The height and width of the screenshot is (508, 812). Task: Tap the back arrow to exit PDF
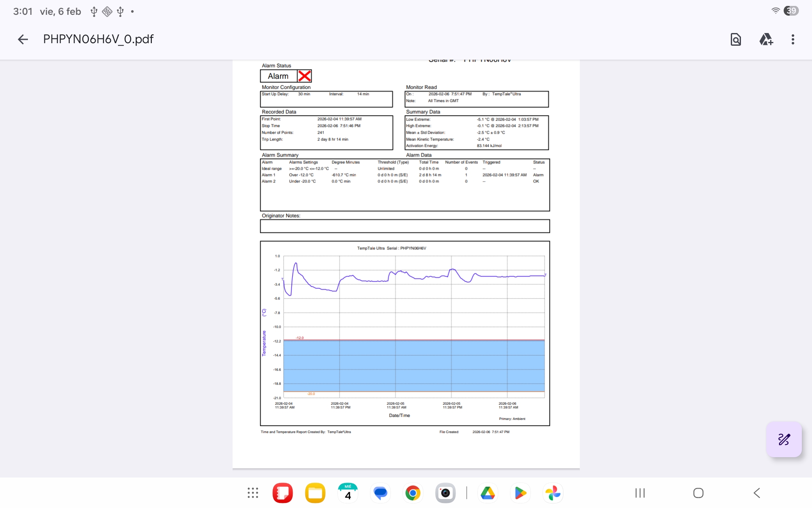[x=23, y=39]
